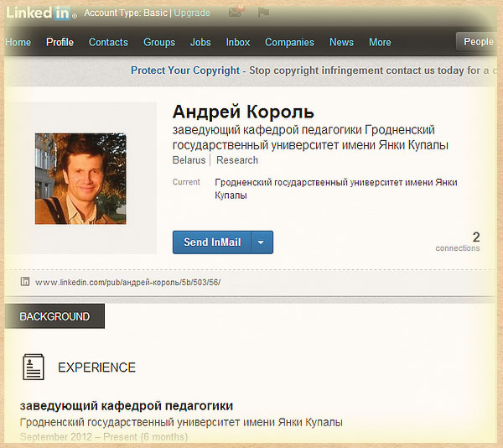Click the small LinkedIn icon beside profile URL
This screenshot has height=448, width=503.
point(25,282)
